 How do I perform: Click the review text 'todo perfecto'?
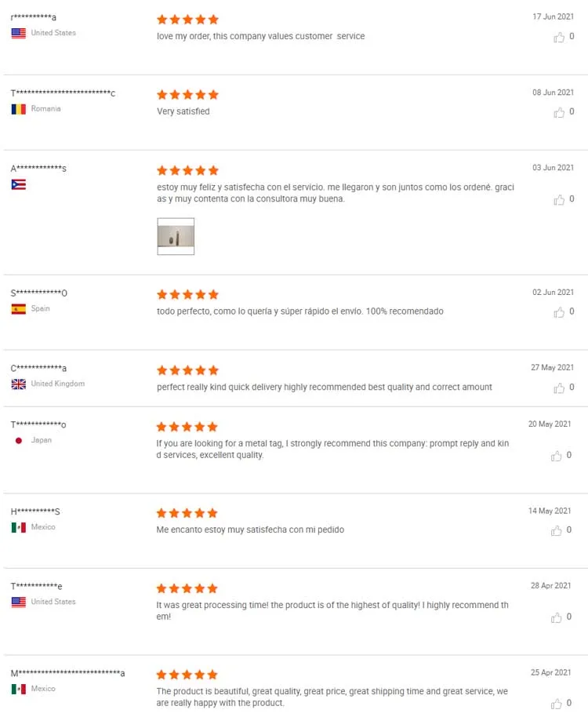tap(299, 311)
